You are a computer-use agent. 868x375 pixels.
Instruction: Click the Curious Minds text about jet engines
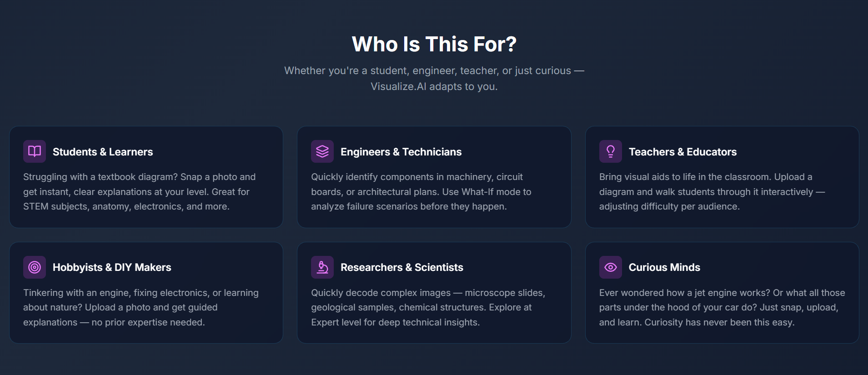coord(722,308)
